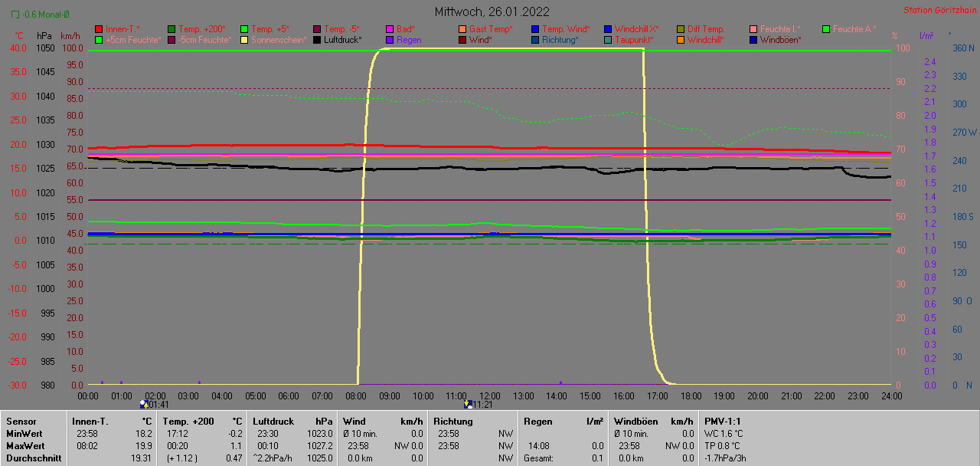Click the 180 S wind direction axis label
The width and height of the screenshot is (980, 466).
962,216
